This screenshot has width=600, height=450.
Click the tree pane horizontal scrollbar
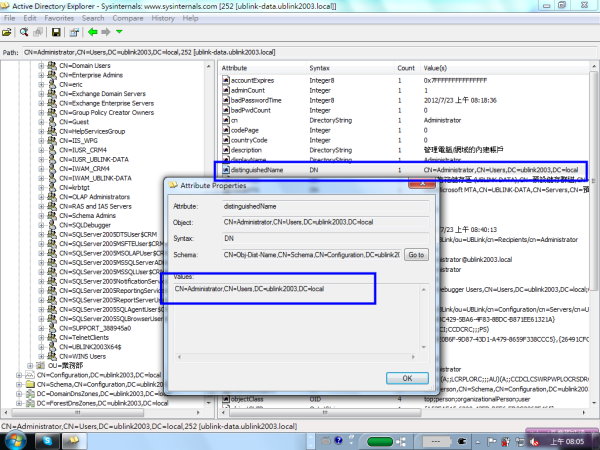[102, 412]
